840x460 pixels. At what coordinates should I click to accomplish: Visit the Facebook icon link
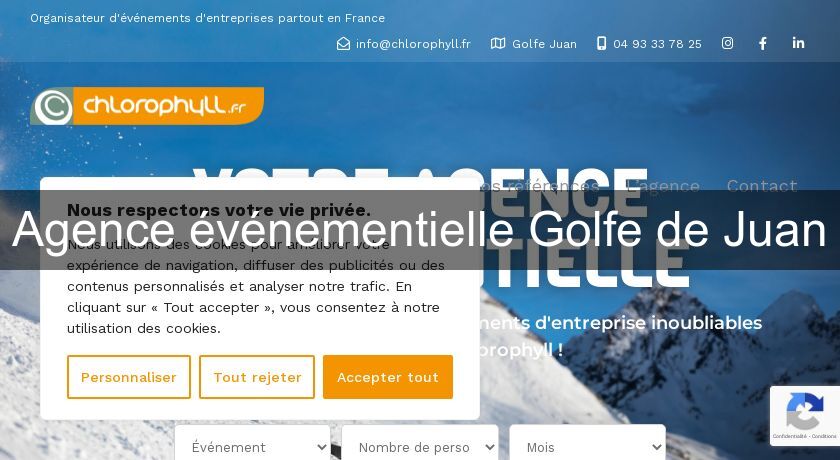coord(763,43)
